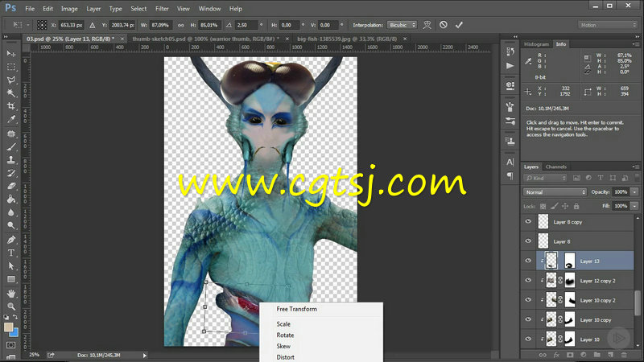The width and height of the screenshot is (644, 362).
Task: Open the tool preset picker arrow
Action: click(x=28, y=25)
